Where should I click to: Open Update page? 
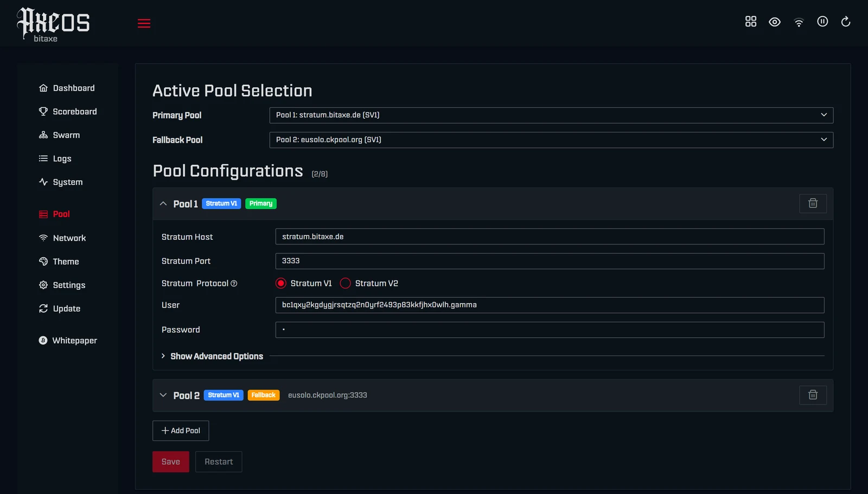coord(60,309)
